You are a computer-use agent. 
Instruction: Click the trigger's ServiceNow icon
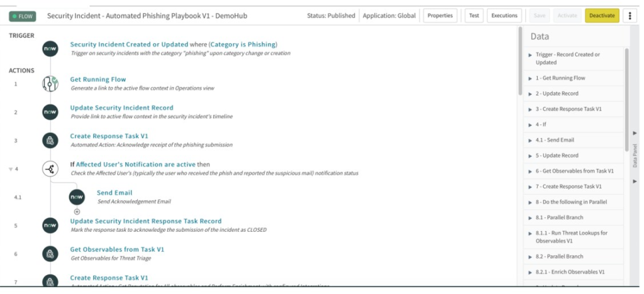pos(50,48)
